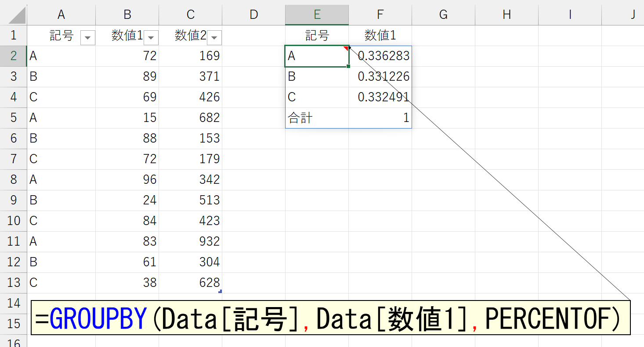Image resolution: width=644 pixels, height=347 pixels.
Task: Click cell B2 with value 72
Action: (127, 56)
